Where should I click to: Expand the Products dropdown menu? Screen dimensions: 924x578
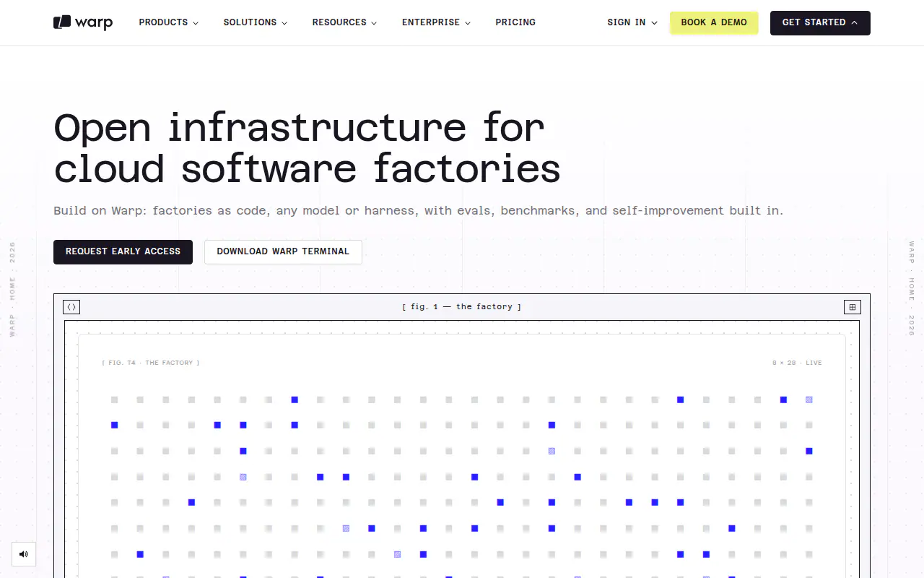pyautogui.click(x=168, y=22)
